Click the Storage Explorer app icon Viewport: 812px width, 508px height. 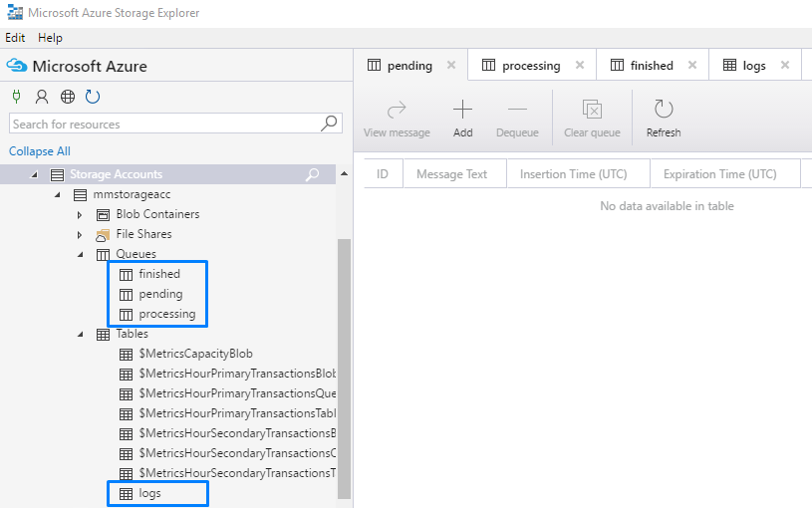(x=15, y=12)
